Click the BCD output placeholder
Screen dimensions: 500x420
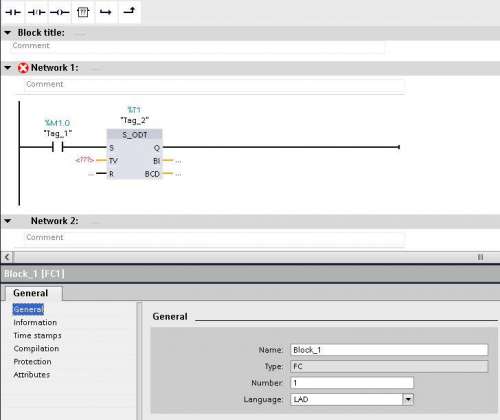[179, 174]
